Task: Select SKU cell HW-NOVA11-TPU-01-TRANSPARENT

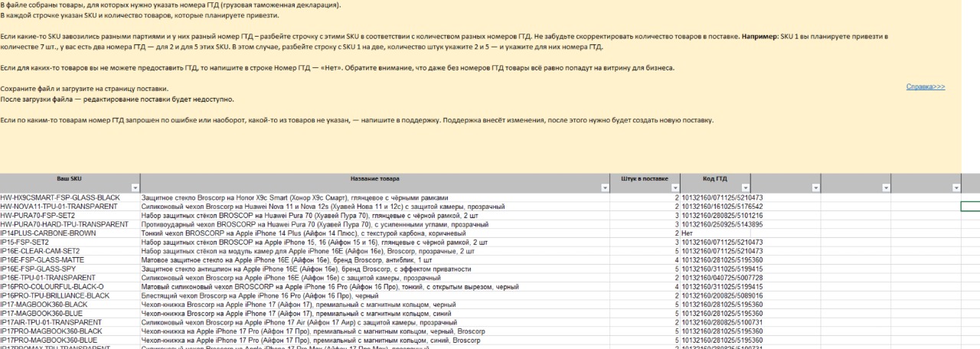Action: point(70,207)
